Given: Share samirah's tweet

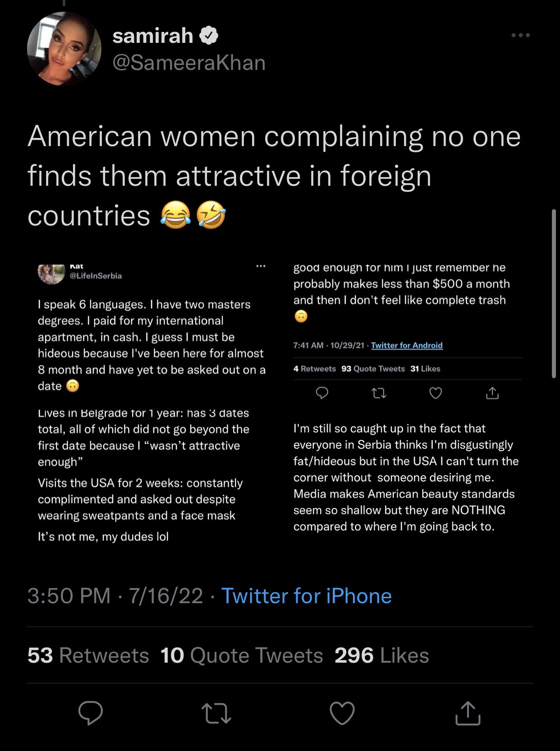Looking at the screenshot, I should [468, 713].
